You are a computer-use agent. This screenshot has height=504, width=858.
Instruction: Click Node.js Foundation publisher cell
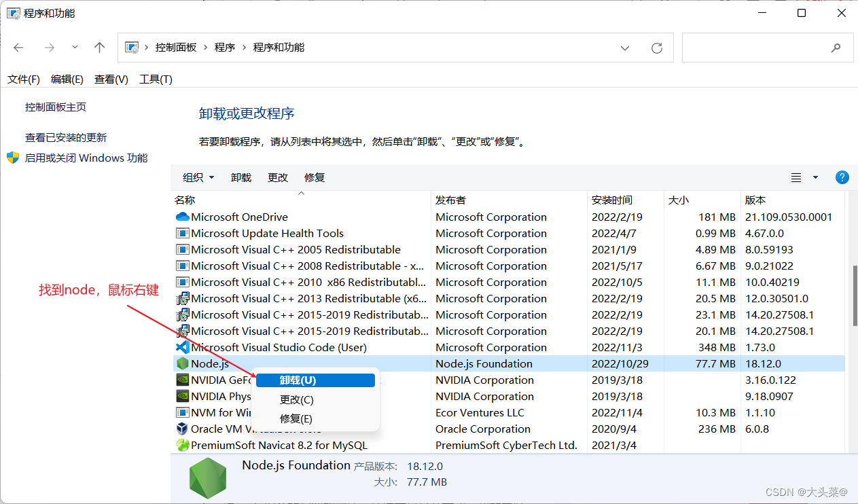[484, 364]
